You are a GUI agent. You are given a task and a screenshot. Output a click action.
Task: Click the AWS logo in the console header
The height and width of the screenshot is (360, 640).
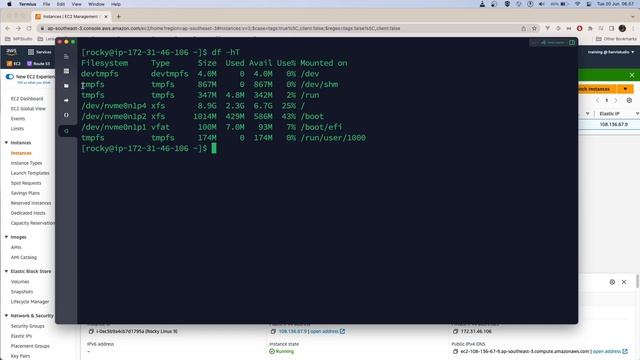click(11, 52)
